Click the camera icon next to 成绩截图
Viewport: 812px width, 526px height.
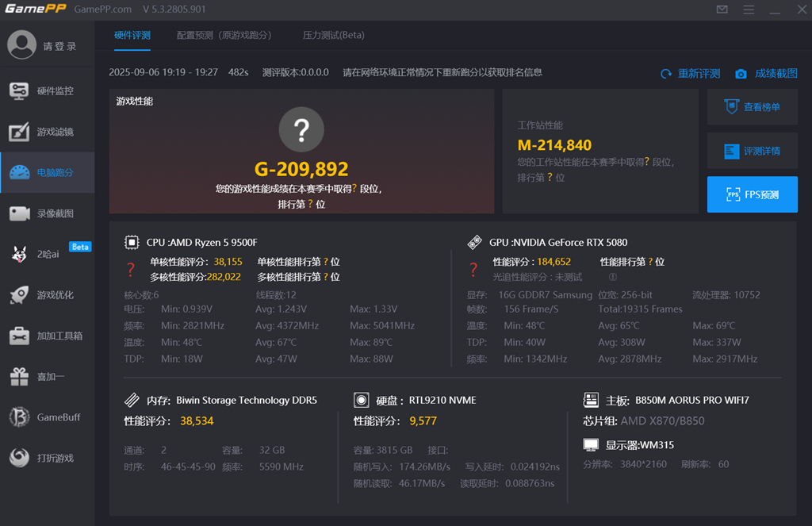click(741, 74)
